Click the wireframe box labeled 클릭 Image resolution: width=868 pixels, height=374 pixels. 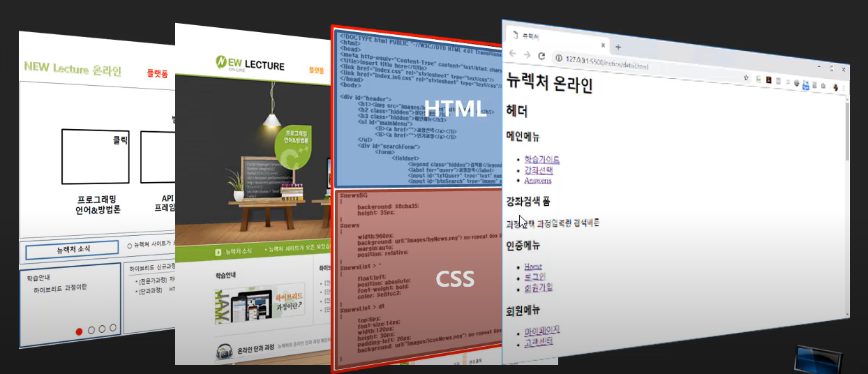[x=96, y=157]
